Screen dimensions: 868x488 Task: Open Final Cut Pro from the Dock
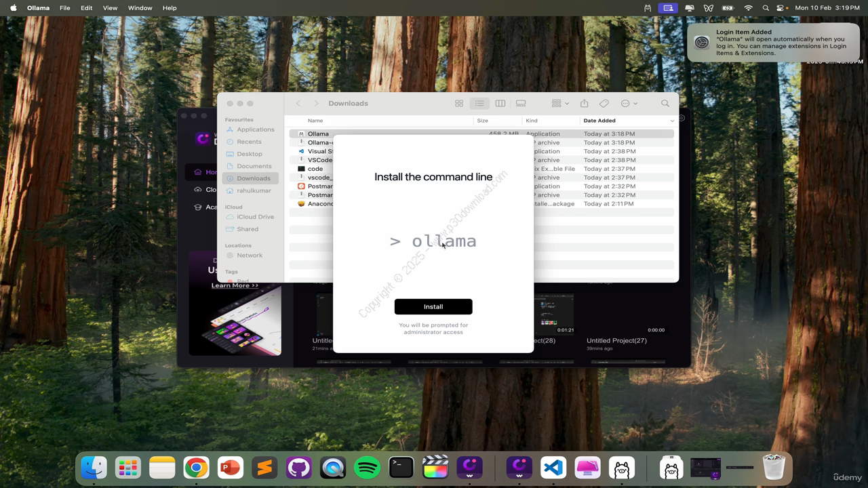[435, 468]
